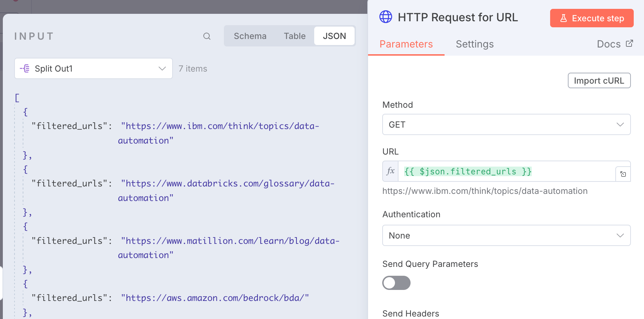The width and height of the screenshot is (644, 319).
Task: Click the Split Out1 node icon
Action: 25,68
